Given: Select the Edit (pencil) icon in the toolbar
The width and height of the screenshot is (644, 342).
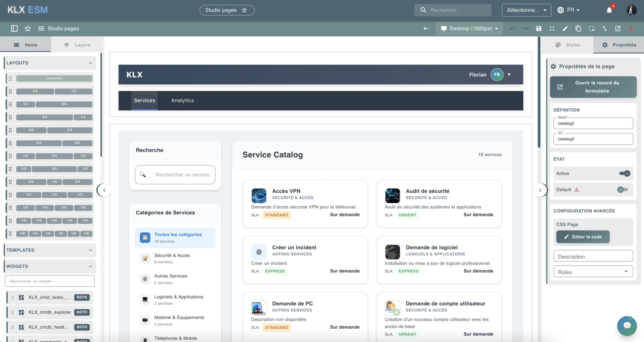Looking at the screenshot, I should (x=565, y=28).
